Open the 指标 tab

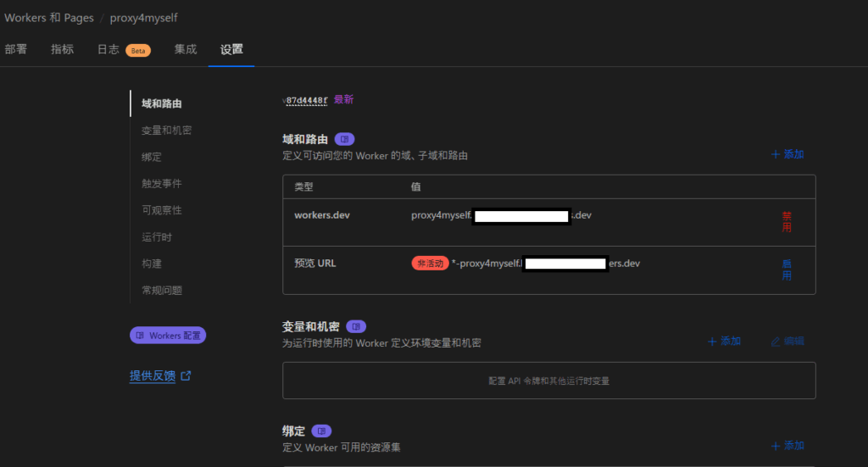click(63, 49)
